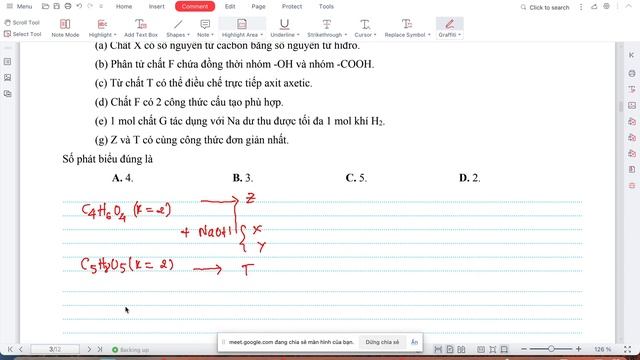Activate the Select Tool
This screenshot has height=360, width=640.
[x=22, y=34]
